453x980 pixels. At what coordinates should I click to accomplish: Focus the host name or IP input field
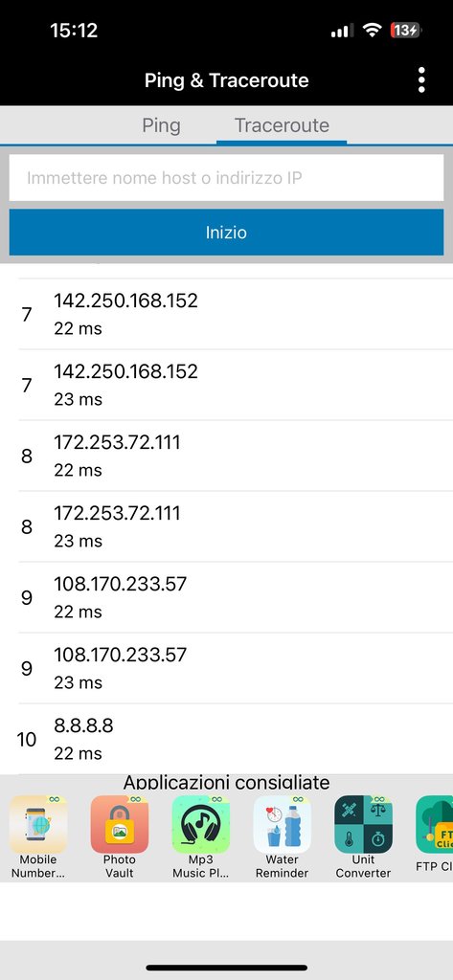tap(226, 178)
